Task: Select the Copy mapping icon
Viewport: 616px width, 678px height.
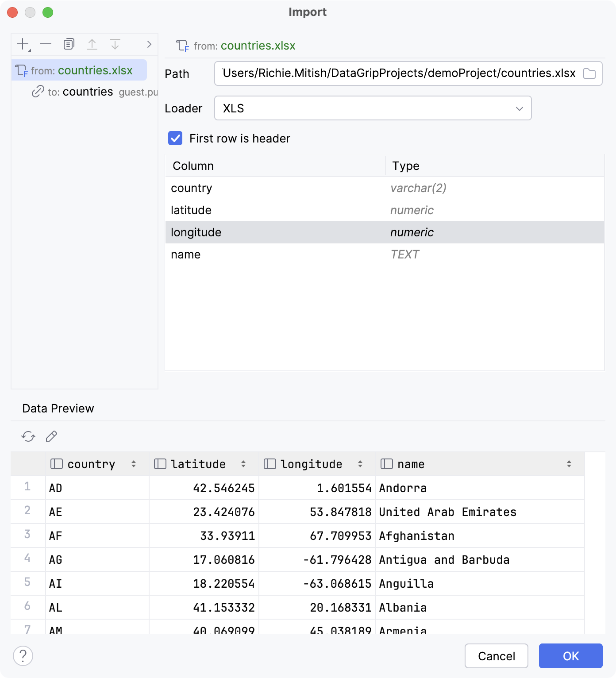Action: 68,44
